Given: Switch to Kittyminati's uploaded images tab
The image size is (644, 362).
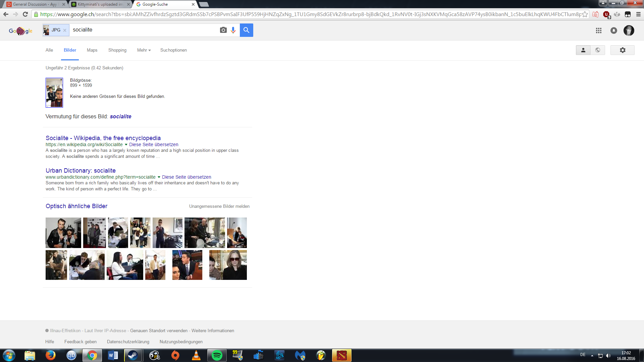Looking at the screenshot, I should pyautogui.click(x=100, y=4).
